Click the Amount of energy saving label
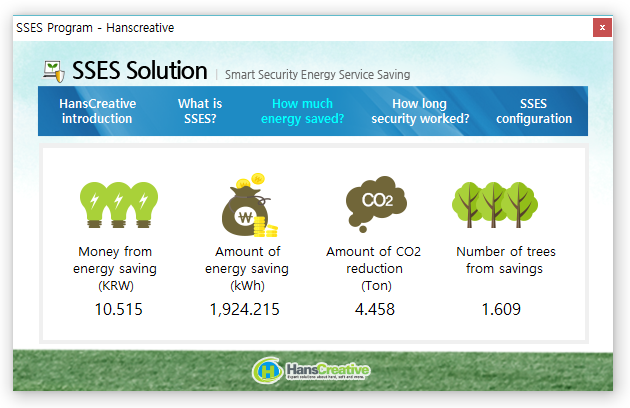Screen dimensions: 630x408 (247, 268)
